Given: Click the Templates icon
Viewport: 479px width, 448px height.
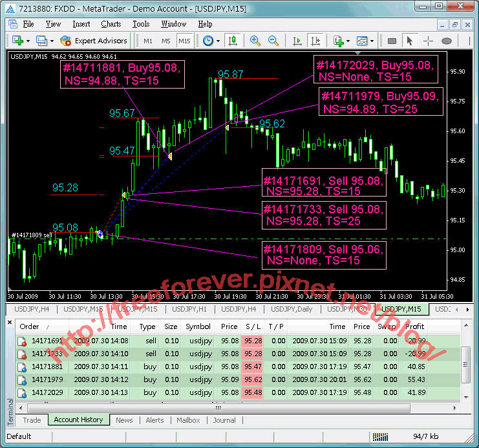Looking at the screenshot, I should tap(362, 41).
